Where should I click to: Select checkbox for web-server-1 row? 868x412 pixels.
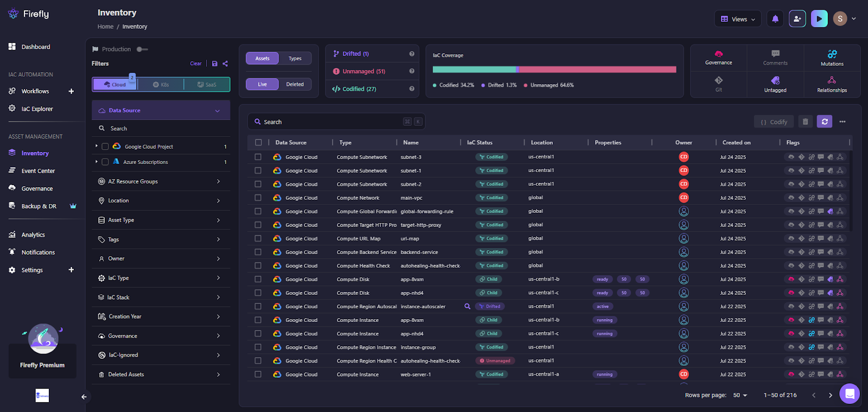[258, 374]
